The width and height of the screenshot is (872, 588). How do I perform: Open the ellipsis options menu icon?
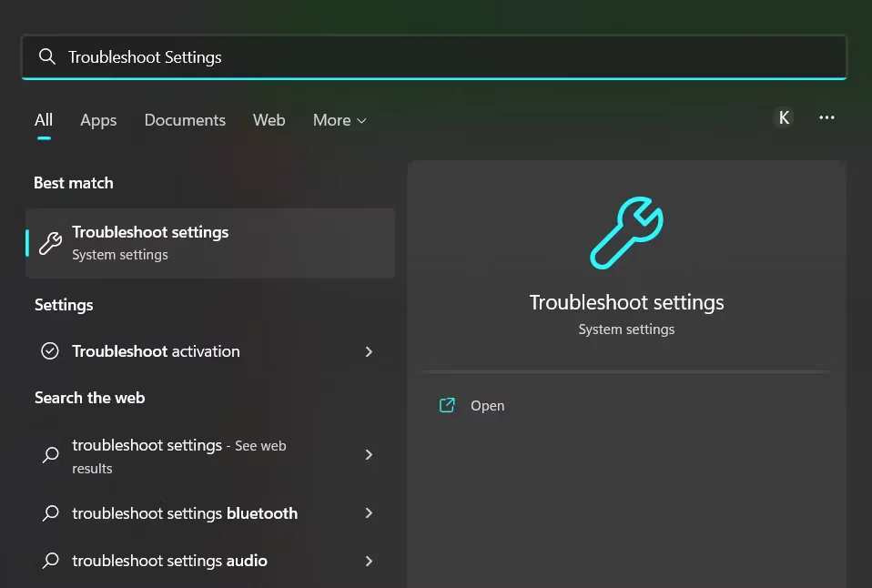click(x=826, y=117)
